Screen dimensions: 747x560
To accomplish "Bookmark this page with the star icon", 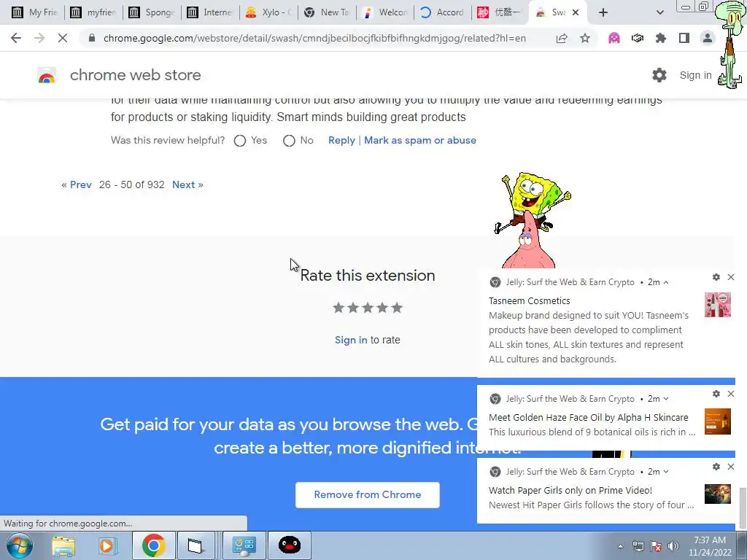I will (585, 38).
